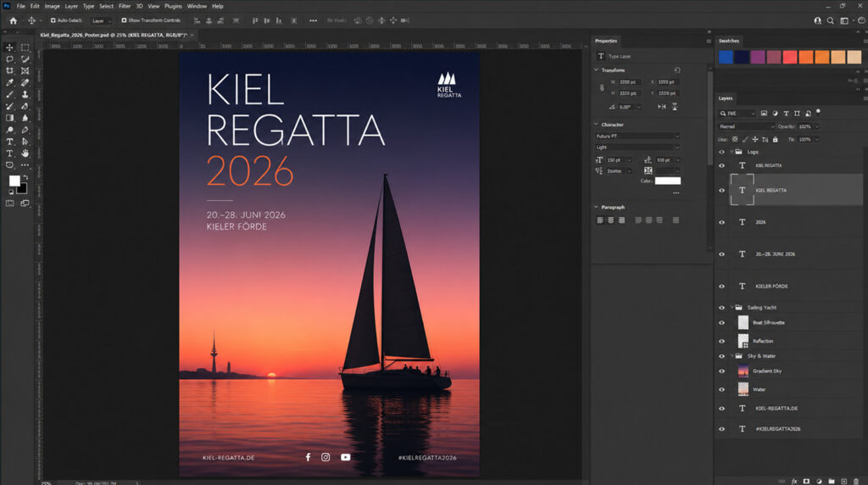Viewport: 868px width, 485px height.
Task: Collapse the Character section
Action: pos(596,125)
